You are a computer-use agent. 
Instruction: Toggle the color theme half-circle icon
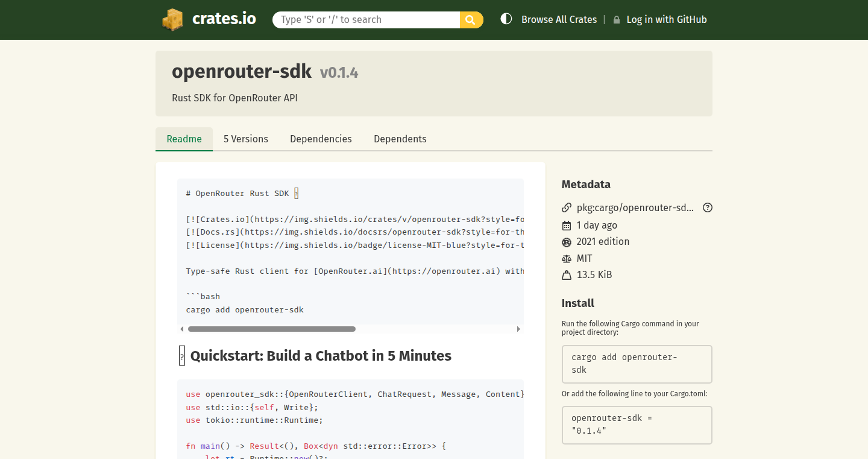[x=506, y=19]
